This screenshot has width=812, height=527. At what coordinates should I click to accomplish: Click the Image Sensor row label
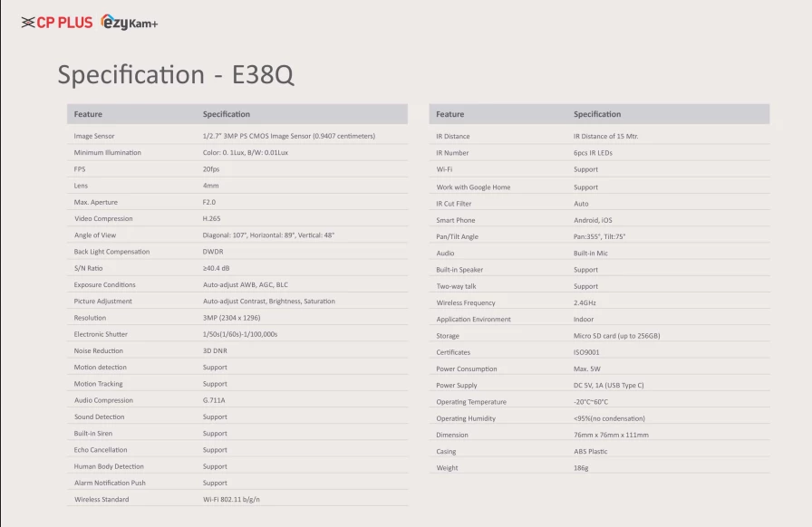click(x=94, y=136)
